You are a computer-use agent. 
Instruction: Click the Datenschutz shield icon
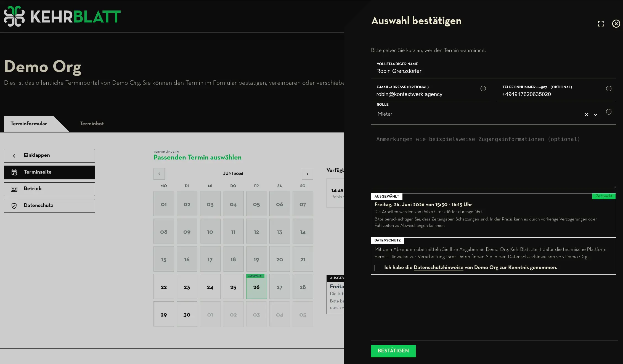14,206
